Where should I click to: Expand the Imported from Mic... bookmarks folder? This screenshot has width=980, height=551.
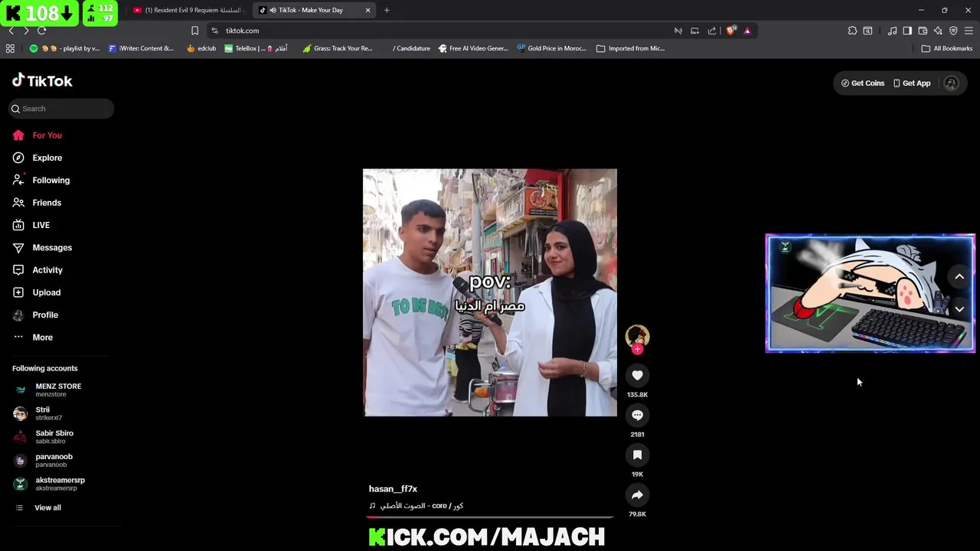[x=630, y=48]
